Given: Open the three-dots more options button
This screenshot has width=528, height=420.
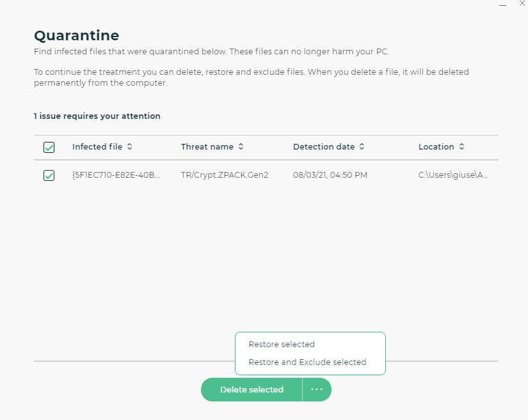Looking at the screenshot, I should (x=317, y=389).
